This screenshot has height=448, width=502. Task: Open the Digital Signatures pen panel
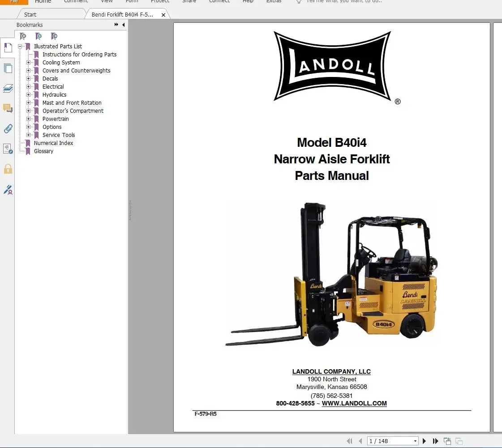pos(8,189)
